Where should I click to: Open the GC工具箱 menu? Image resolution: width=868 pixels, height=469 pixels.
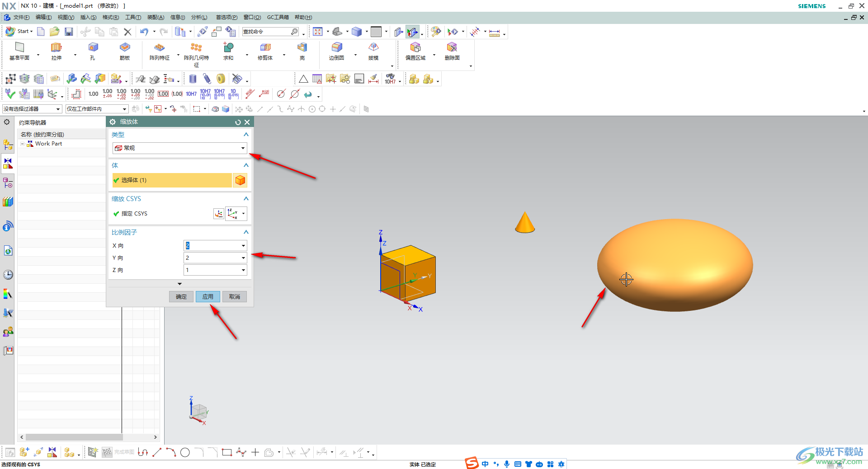pyautogui.click(x=278, y=17)
